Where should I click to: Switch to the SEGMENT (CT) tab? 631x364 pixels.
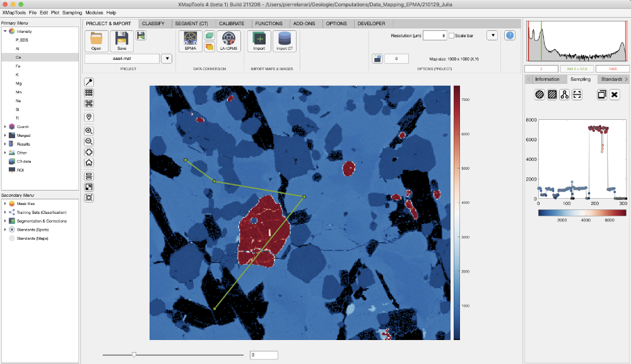coord(192,24)
